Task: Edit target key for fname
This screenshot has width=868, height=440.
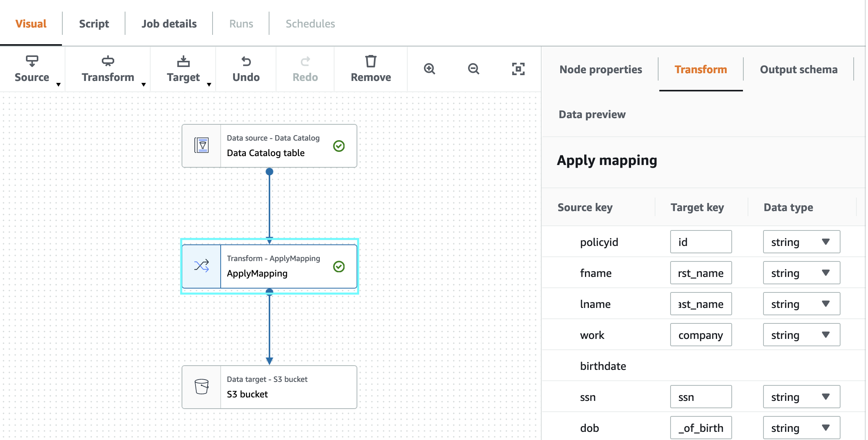Action: tap(701, 273)
